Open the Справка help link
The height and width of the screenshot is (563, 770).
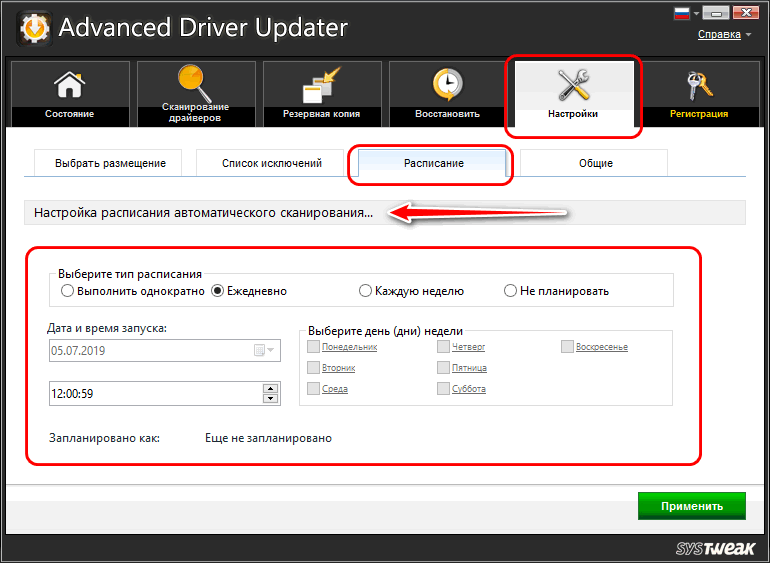click(x=719, y=34)
